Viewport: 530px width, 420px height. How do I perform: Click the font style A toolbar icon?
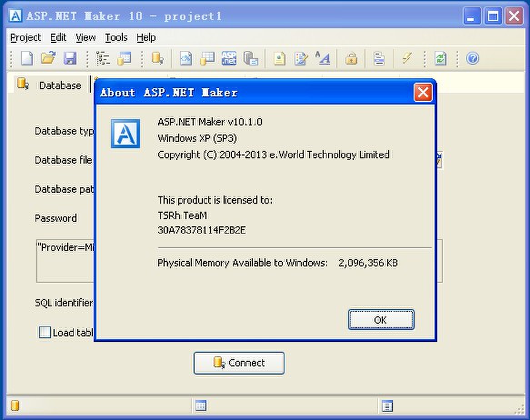(x=322, y=58)
